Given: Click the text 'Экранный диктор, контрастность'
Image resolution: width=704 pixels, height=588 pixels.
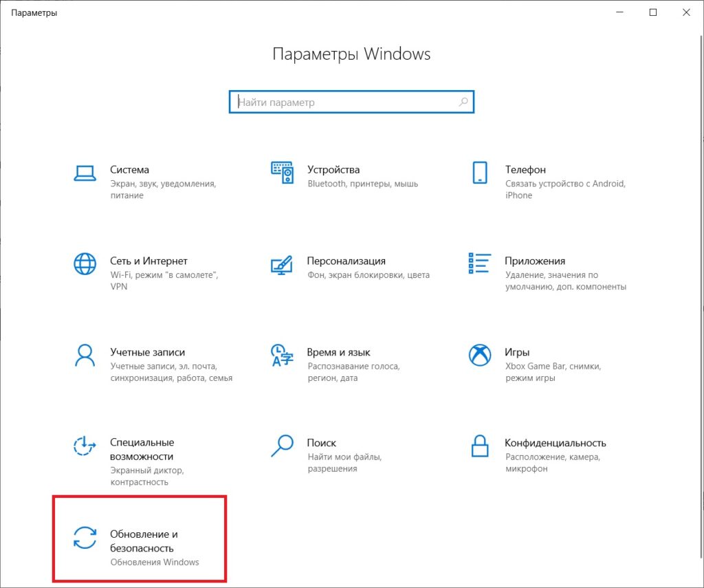Looking at the screenshot, I should point(147,476).
